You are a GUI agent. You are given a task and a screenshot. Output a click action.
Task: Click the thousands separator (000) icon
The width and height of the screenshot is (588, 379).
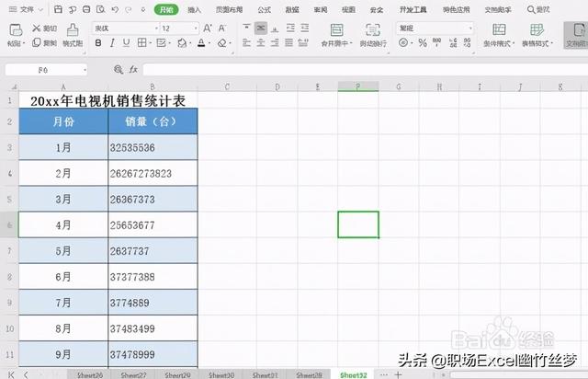[x=437, y=42]
